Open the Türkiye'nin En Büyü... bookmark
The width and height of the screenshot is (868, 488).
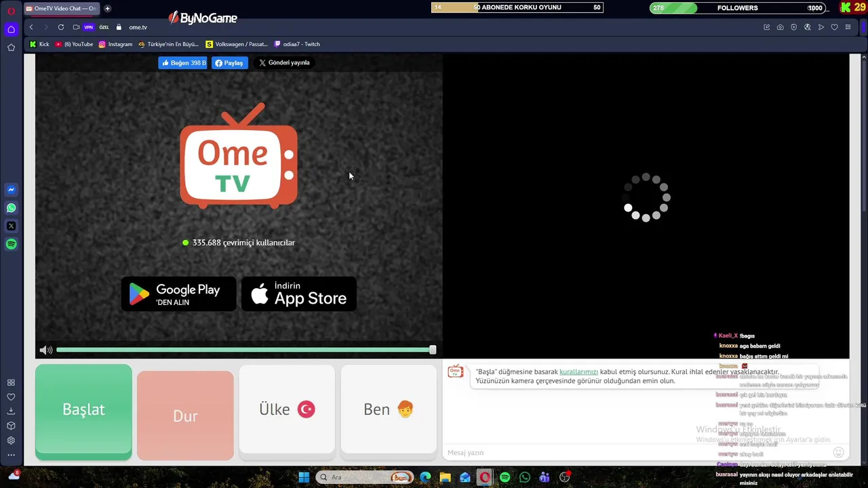[168, 44]
